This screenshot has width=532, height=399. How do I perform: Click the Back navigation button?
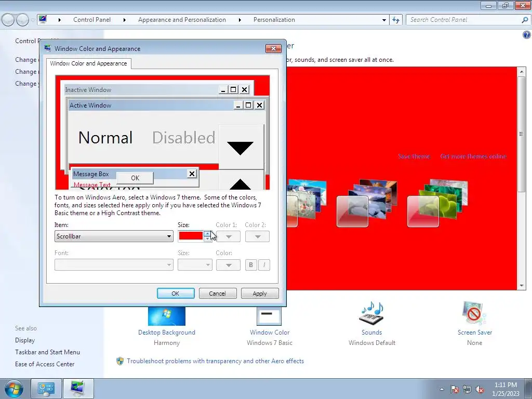pos(8,20)
